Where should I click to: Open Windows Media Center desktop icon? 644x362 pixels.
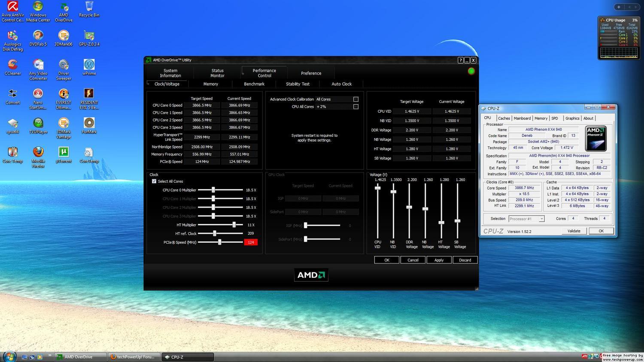[x=38, y=12]
